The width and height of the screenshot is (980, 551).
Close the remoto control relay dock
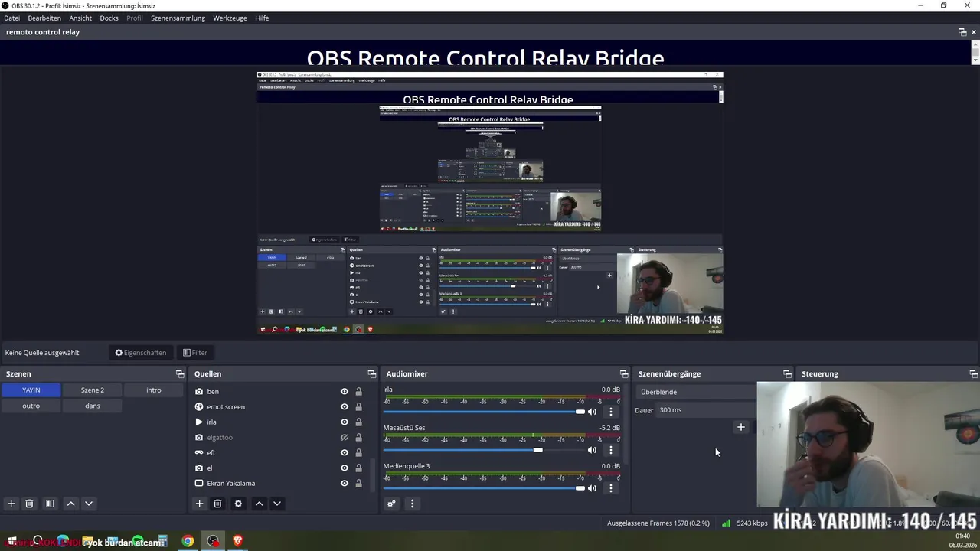coord(974,32)
